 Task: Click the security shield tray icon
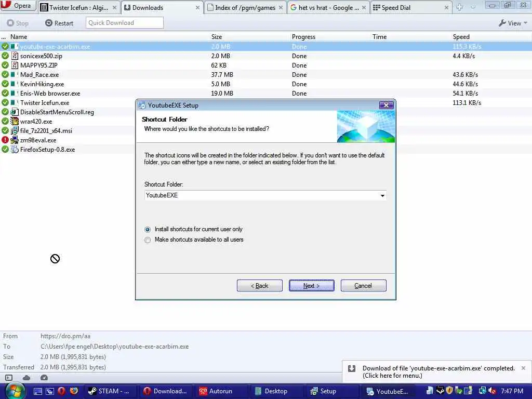449,391
